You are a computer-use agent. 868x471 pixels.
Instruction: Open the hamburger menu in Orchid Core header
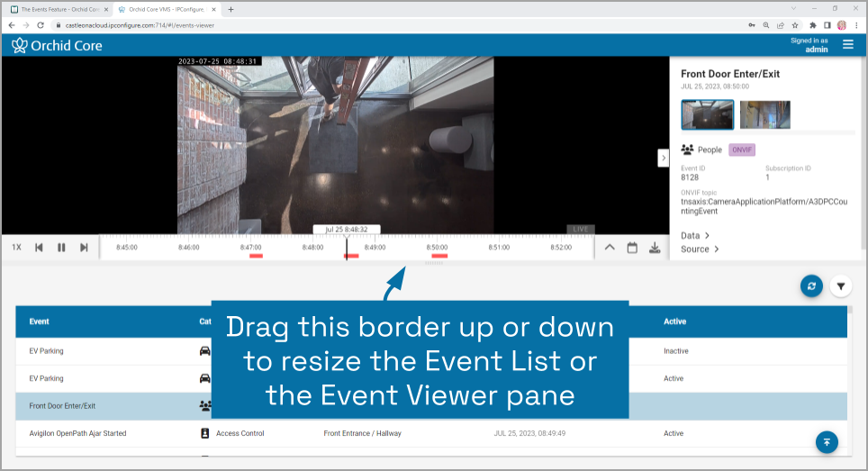[847, 44]
